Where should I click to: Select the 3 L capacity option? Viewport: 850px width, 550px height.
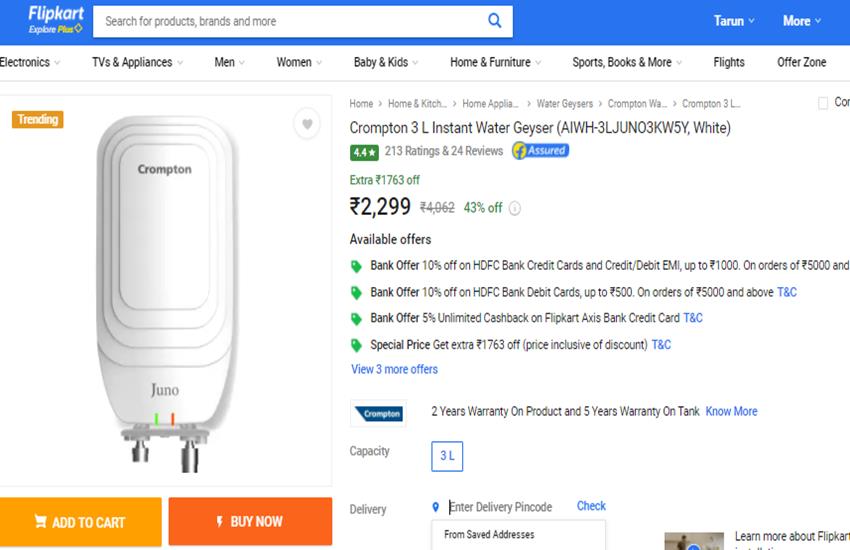447,456
